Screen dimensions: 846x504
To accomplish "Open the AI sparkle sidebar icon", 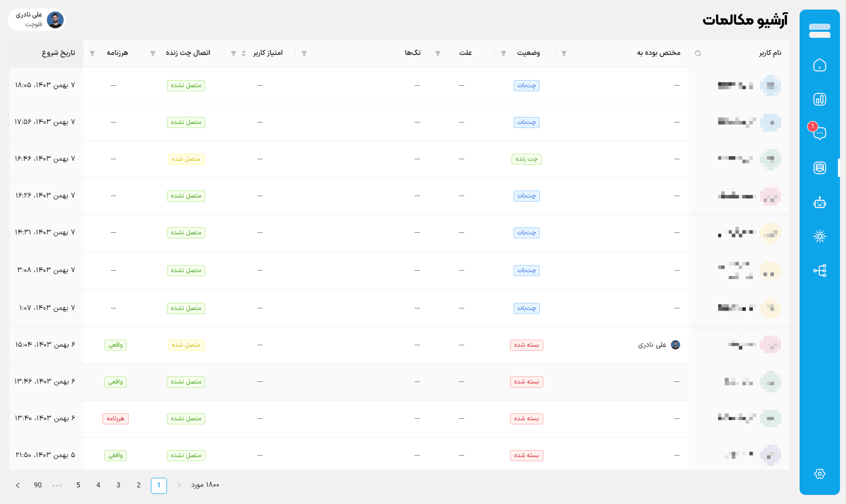I will click(819, 236).
